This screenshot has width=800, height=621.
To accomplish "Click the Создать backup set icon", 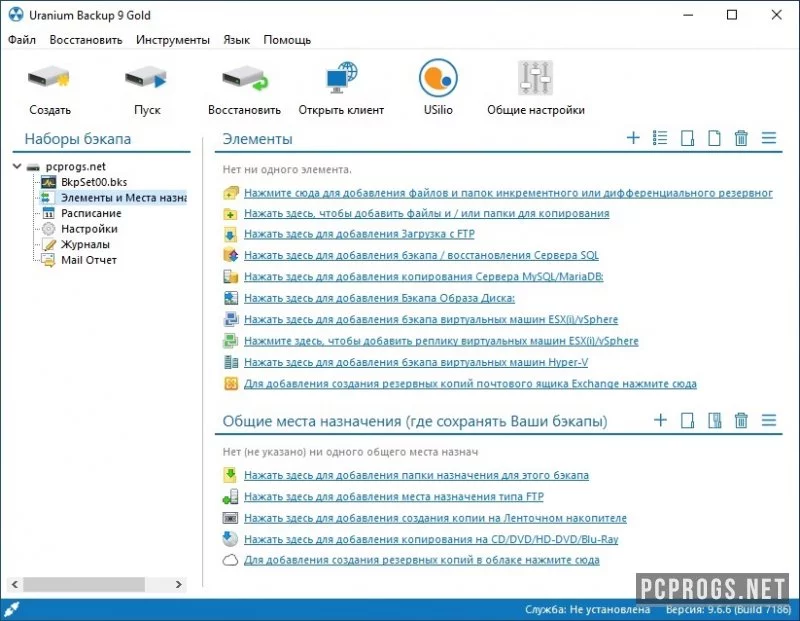I will pos(49,79).
